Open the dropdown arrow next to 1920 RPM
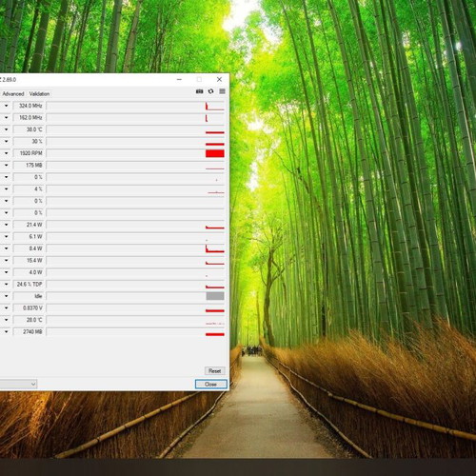This screenshot has height=476, width=476. point(6,153)
